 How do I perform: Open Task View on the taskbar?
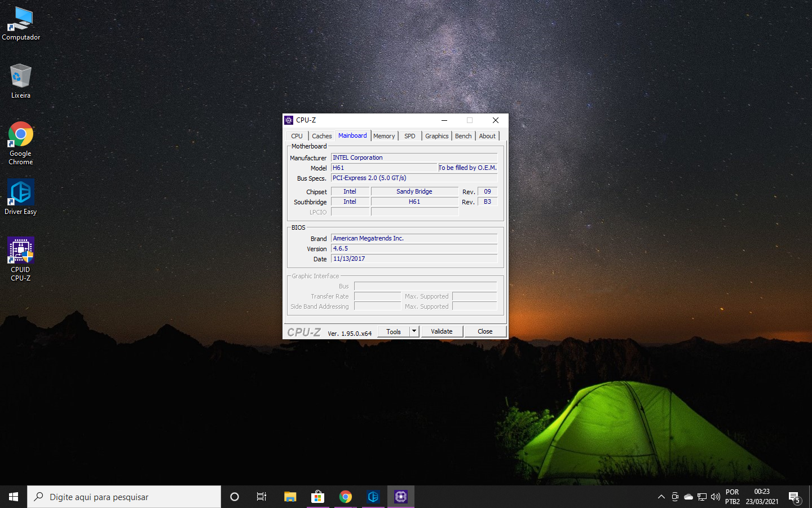262,497
